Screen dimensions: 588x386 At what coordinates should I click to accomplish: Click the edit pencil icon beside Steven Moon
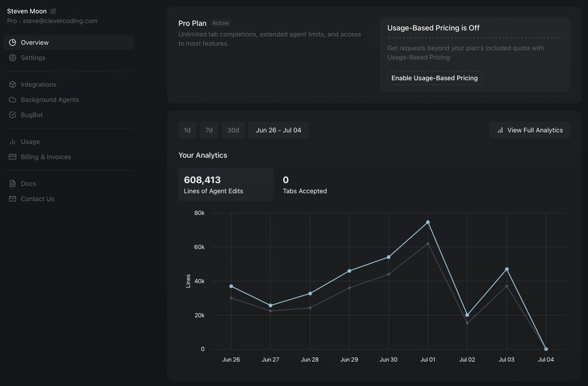[x=53, y=11]
